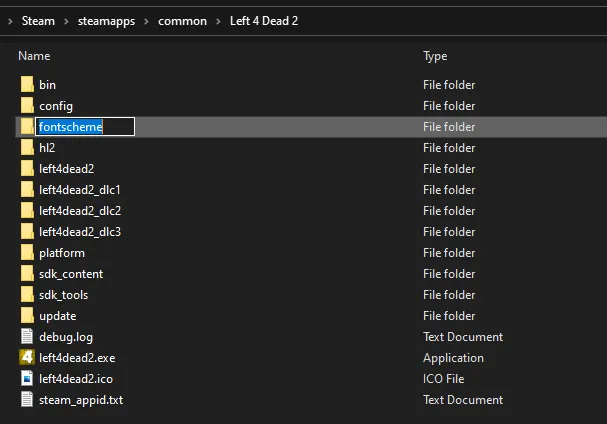Viewport: 607px width, 424px height.
Task: Select the left4dead2.ico file icon
Action: click(27, 379)
